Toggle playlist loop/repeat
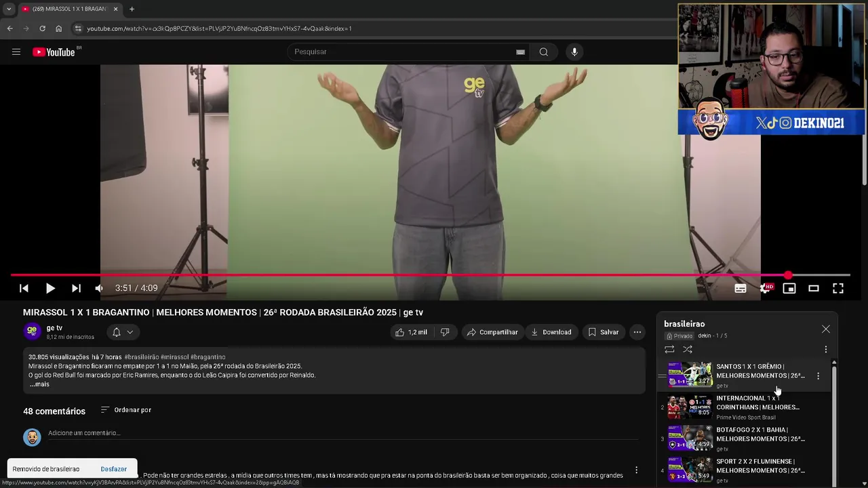This screenshot has height=488, width=868. click(669, 350)
